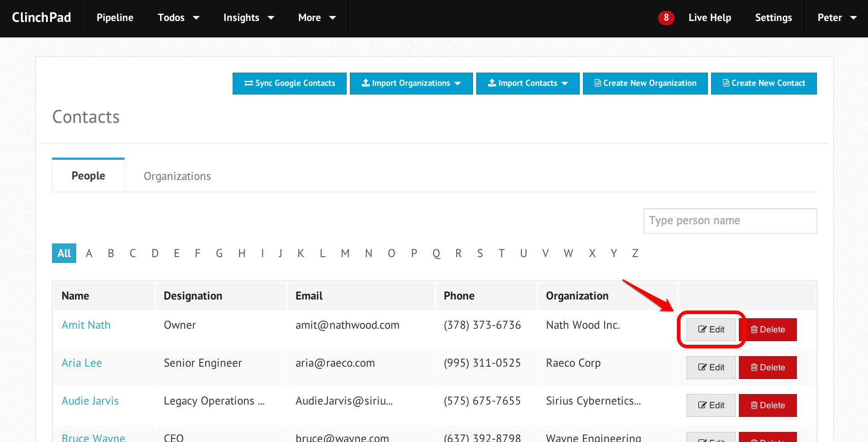This screenshot has width=868, height=442.
Task: Edit the Audie Jarvis contact
Action: click(711, 405)
